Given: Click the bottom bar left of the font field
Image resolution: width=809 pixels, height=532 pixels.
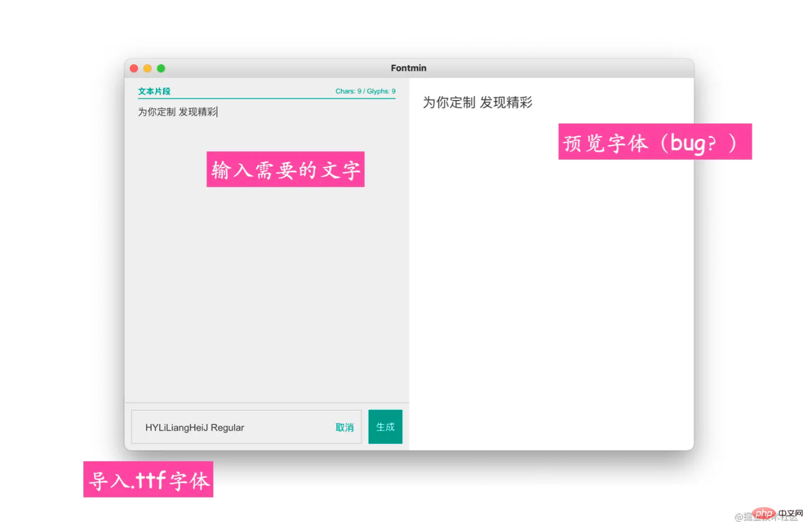Looking at the screenshot, I should tap(128, 427).
